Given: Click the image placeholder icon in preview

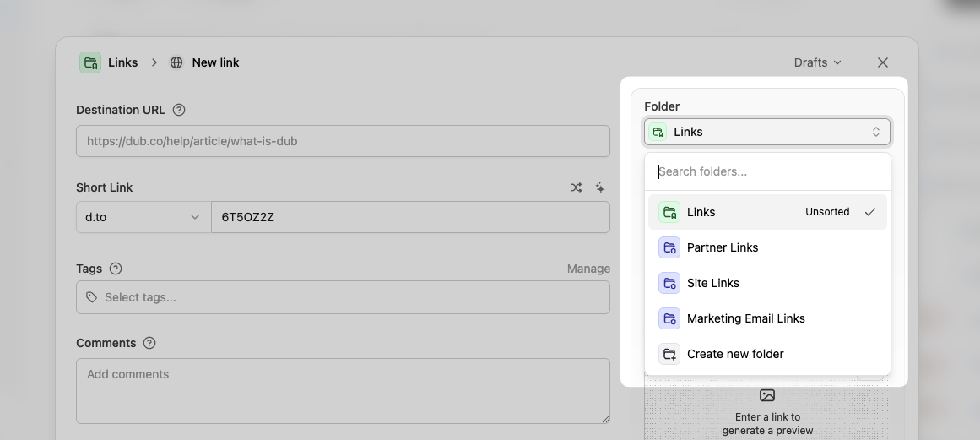Looking at the screenshot, I should click(x=767, y=395).
